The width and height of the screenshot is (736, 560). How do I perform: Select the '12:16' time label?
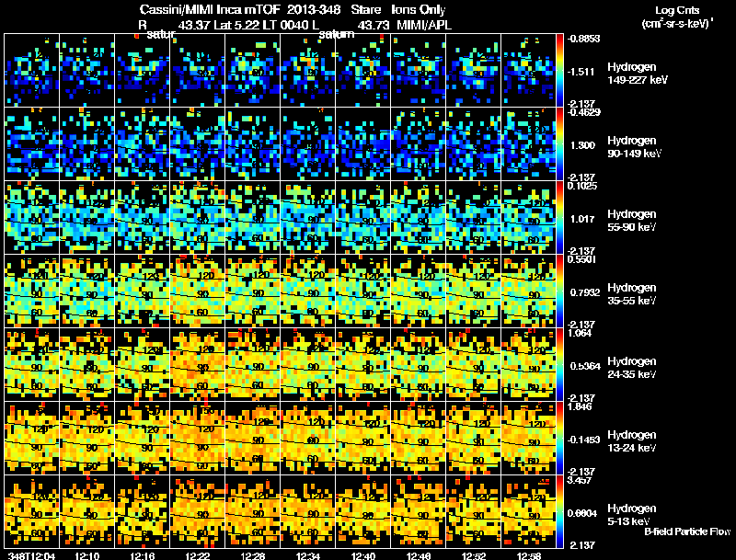tap(143, 556)
